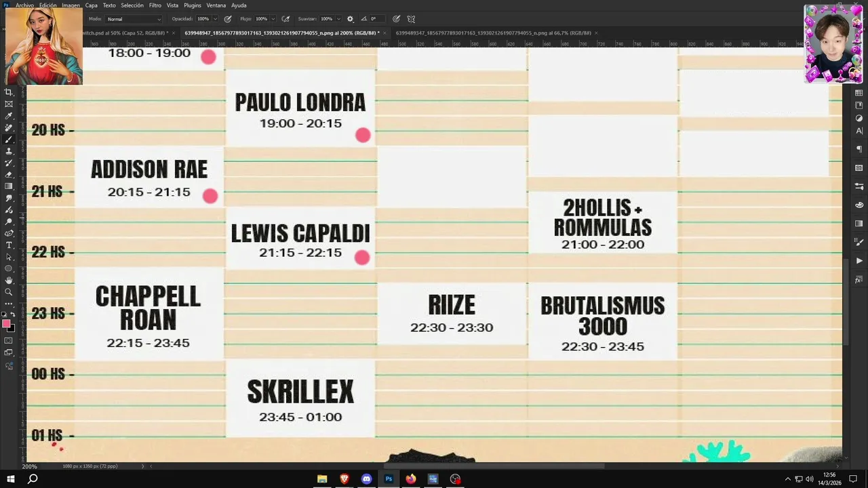This screenshot has width=868, height=488.
Task: Click the background black color swatch
Action: click(x=11, y=329)
